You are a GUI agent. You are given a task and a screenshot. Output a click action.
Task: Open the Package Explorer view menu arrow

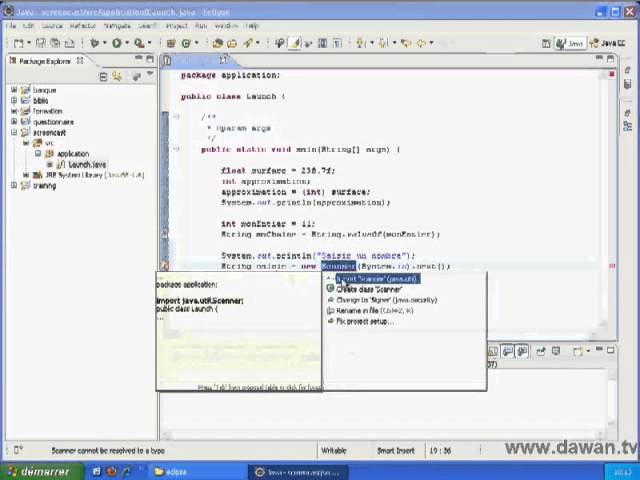tap(150, 74)
